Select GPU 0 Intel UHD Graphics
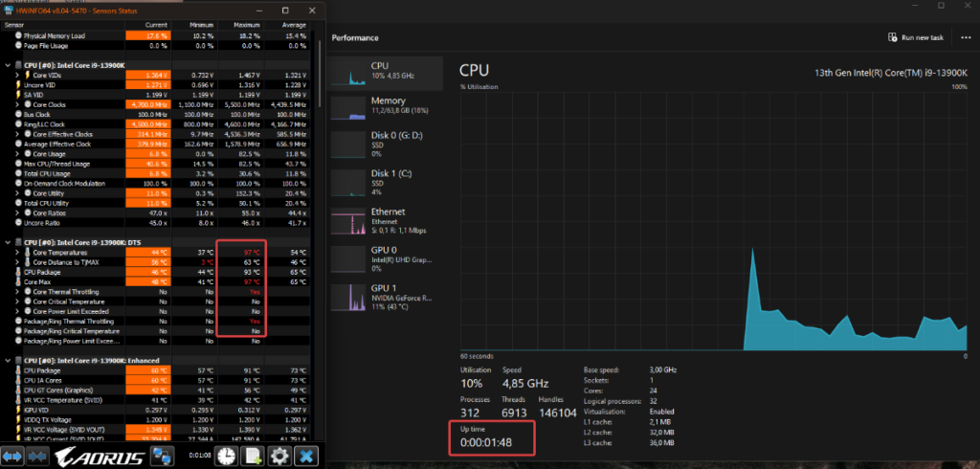This screenshot has width=980, height=469. pyautogui.click(x=386, y=258)
